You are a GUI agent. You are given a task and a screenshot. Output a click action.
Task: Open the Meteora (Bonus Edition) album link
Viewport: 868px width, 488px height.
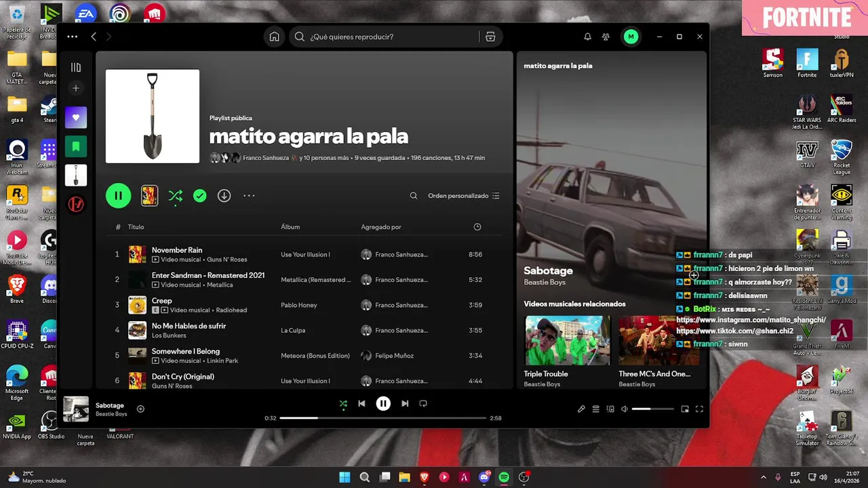click(315, 356)
